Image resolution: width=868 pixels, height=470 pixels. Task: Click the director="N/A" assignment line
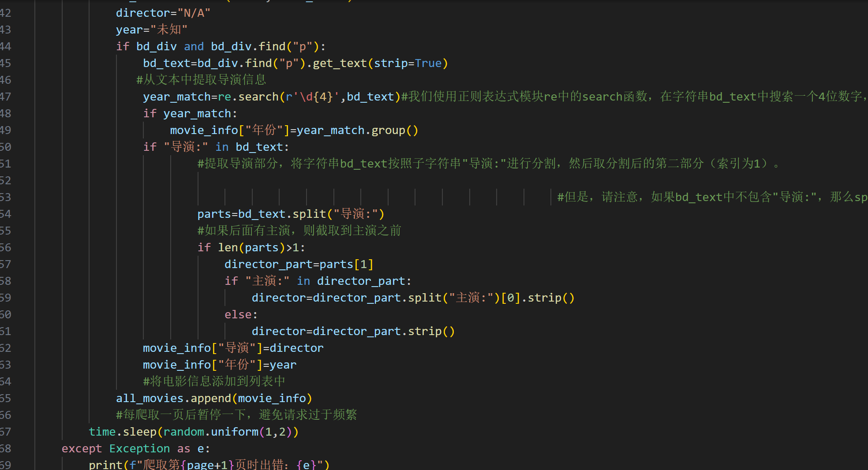[x=163, y=13]
